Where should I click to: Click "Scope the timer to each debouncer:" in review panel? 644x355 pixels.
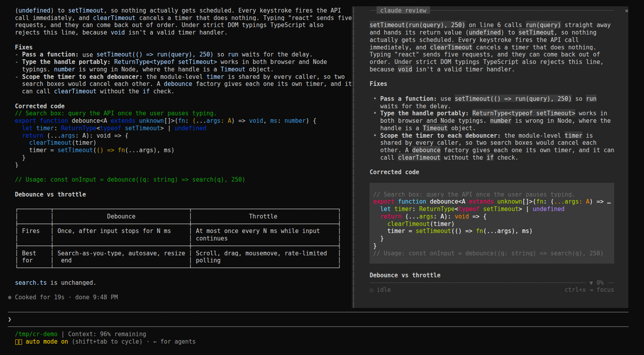(x=440, y=136)
